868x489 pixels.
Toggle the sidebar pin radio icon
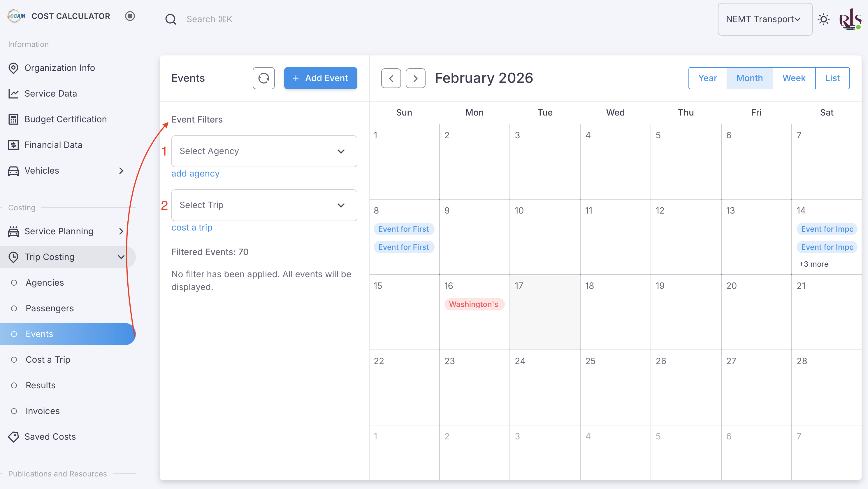click(x=130, y=16)
